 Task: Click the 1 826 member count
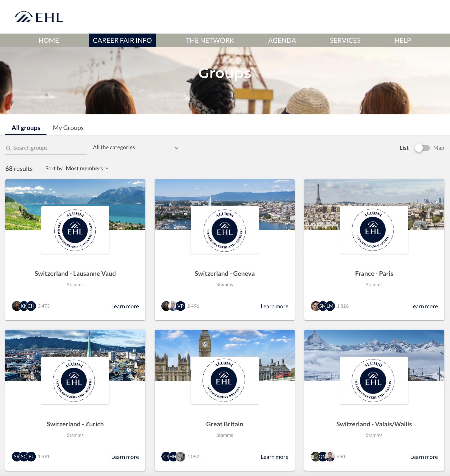click(x=343, y=306)
